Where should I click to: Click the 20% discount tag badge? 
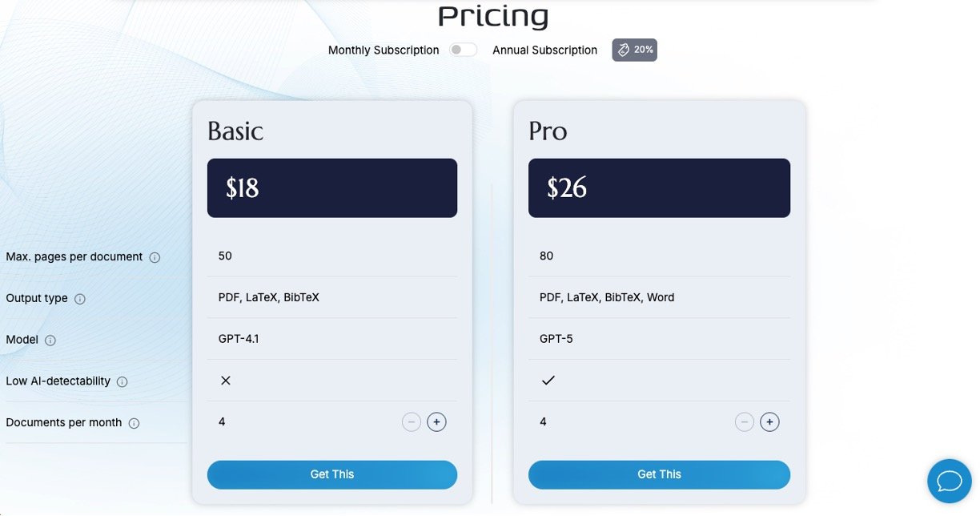coord(634,50)
